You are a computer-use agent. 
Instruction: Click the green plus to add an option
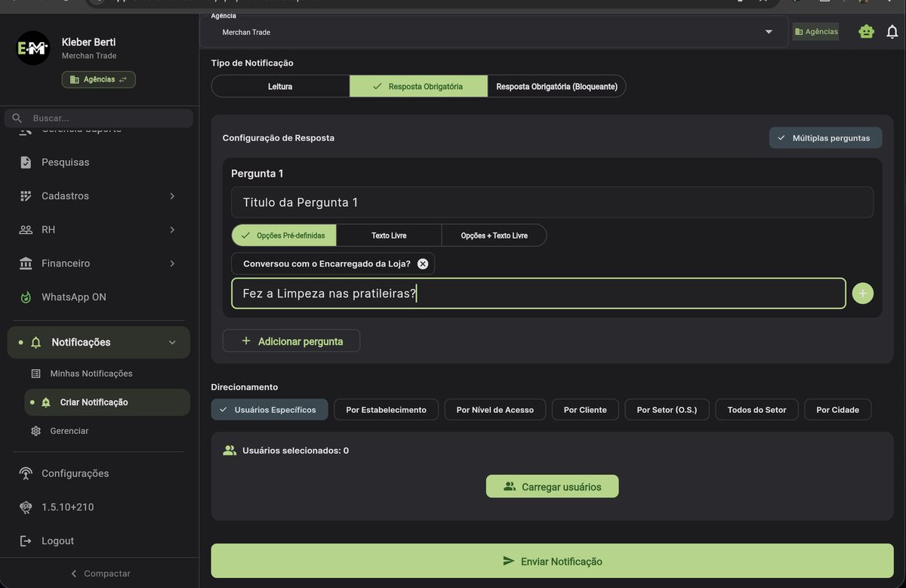tap(862, 293)
